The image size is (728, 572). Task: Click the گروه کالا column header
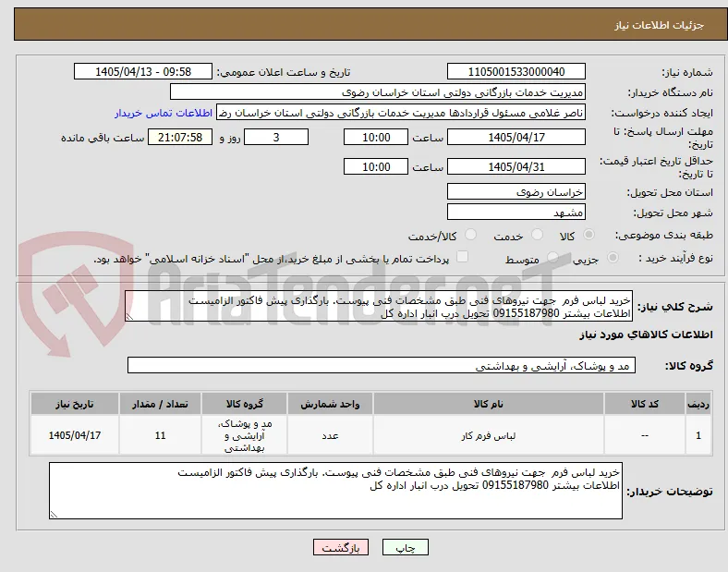point(244,404)
